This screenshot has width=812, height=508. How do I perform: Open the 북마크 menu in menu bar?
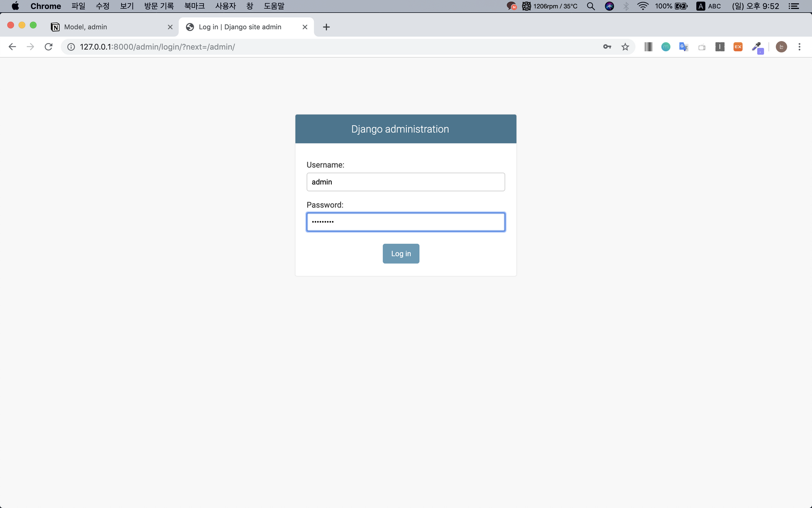pyautogui.click(x=194, y=6)
